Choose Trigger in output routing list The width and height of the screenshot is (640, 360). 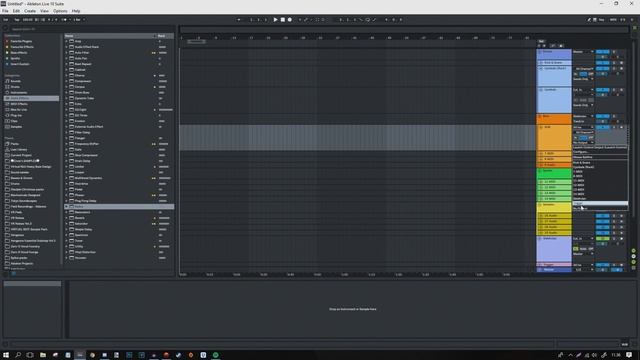click(x=600, y=203)
